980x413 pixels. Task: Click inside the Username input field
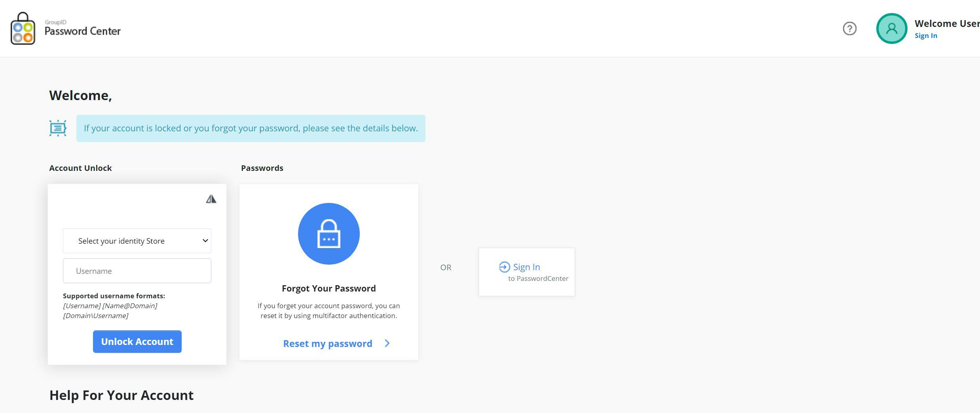(x=137, y=271)
